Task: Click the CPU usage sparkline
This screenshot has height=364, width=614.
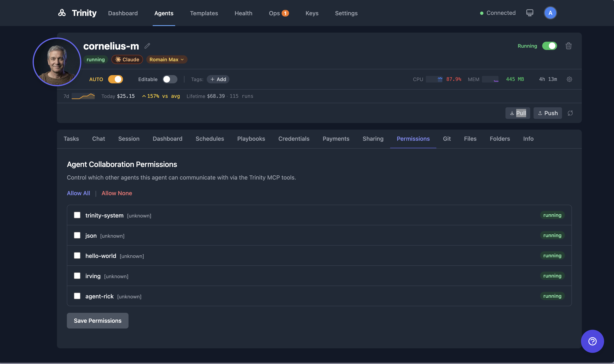Action: (434, 79)
